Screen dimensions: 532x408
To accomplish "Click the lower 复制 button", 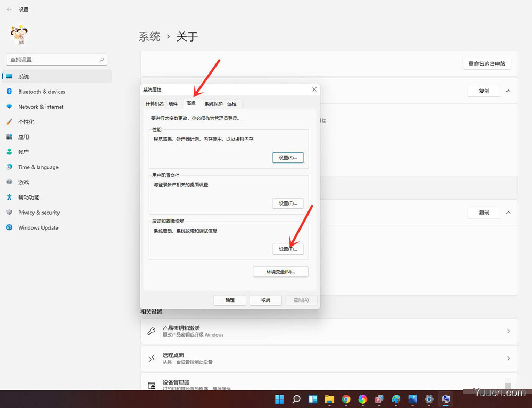I will pos(484,213).
